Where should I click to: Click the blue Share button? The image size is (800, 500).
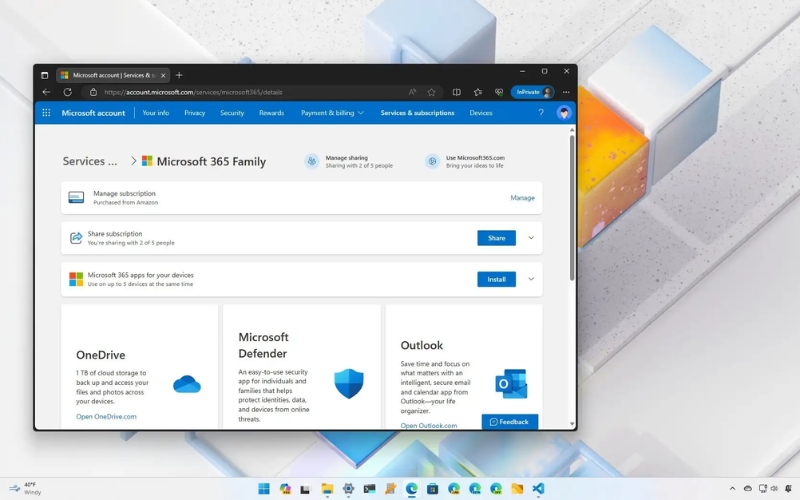[496, 238]
